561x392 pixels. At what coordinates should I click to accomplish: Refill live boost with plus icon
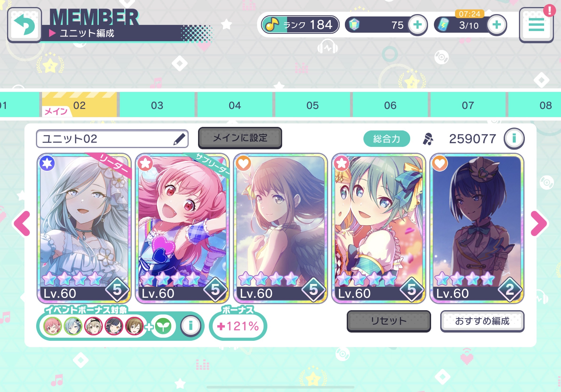pos(496,25)
